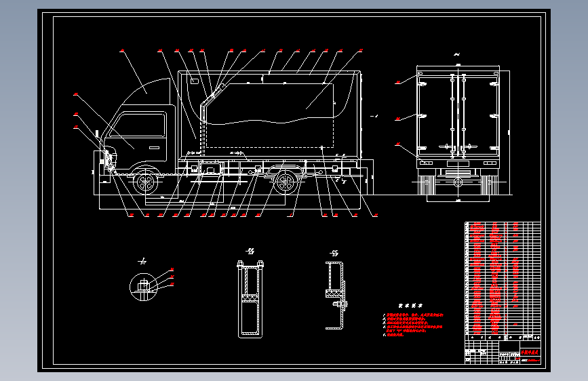Select the left tire in the rear view
588x381 pixels.
point(427,185)
